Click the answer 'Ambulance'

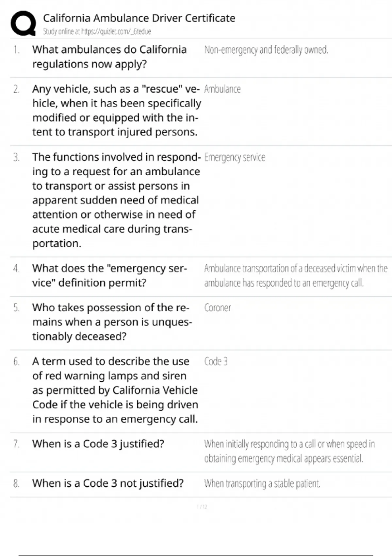point(222,89)
